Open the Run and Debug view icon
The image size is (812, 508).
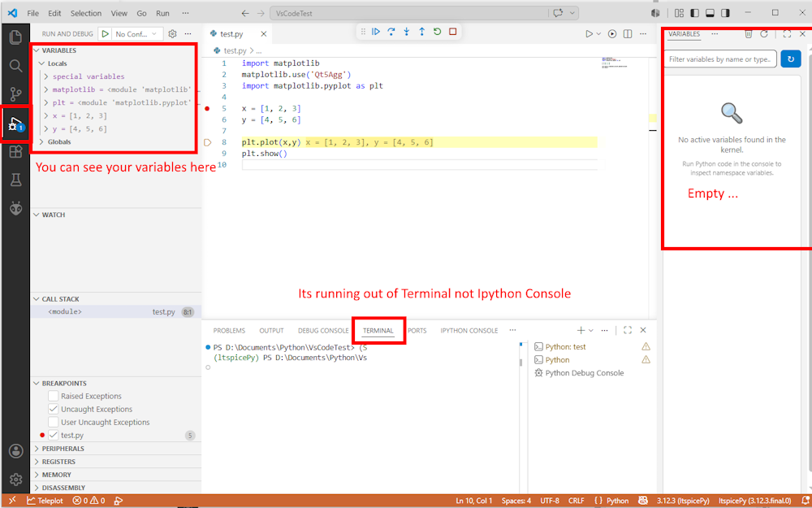[x=15, y=124]
